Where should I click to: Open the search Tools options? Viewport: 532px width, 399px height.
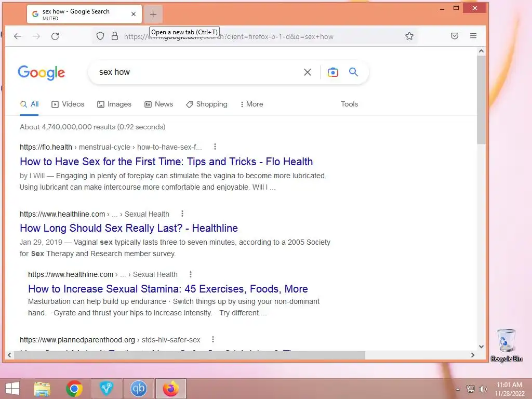pos(350,104)
